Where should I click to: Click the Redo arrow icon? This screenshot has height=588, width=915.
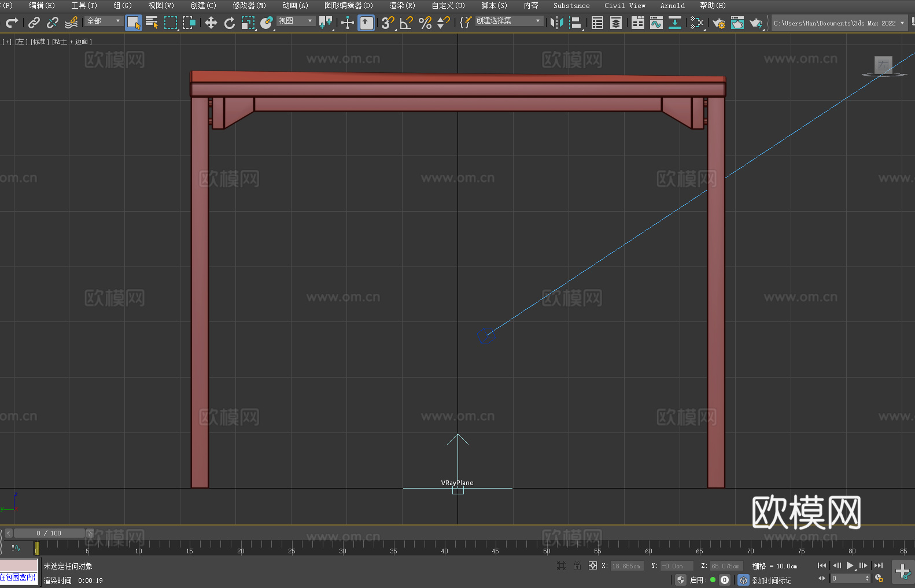[x=12, y=23]
